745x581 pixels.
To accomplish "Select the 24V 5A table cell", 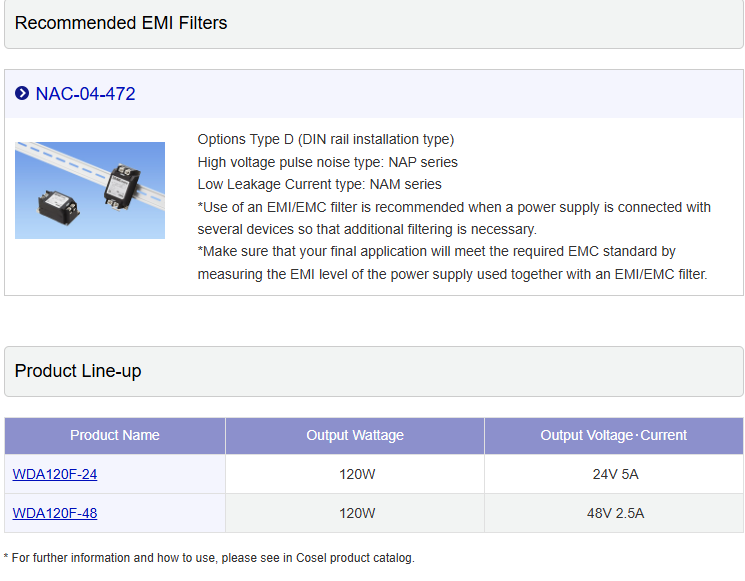I will [614, 474].
